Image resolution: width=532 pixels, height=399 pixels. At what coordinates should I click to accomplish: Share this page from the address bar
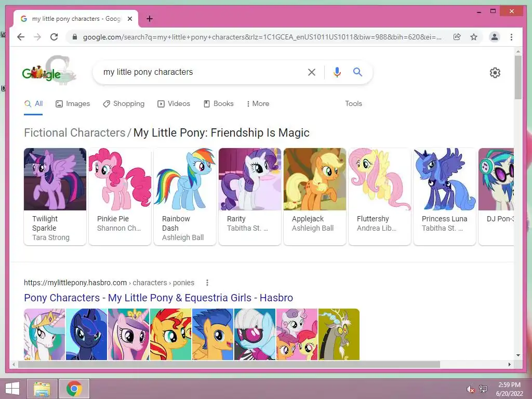coord(457,37)
